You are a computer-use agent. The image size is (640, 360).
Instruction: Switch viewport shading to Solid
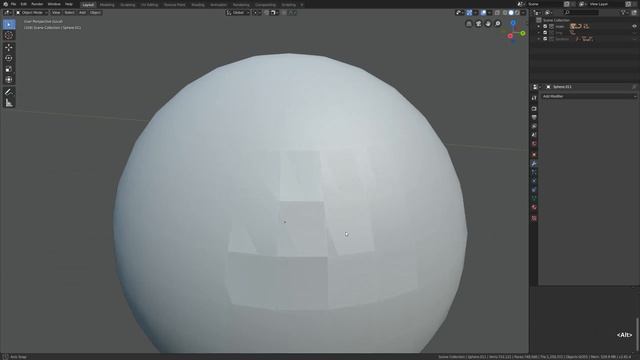coord(511,13)
